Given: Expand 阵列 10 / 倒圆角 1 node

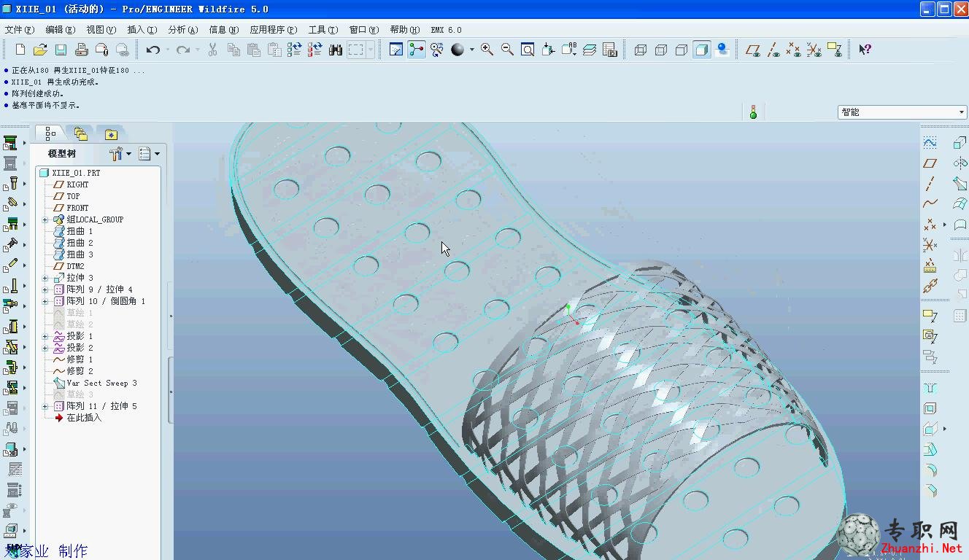Looking at the screenshot, I should coord(45,301).
